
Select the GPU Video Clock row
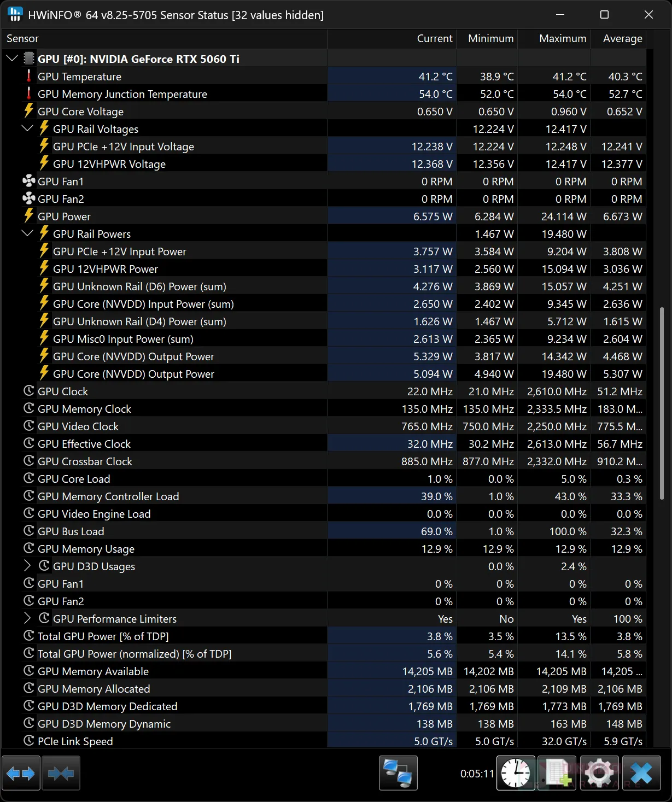pos(324,426)
